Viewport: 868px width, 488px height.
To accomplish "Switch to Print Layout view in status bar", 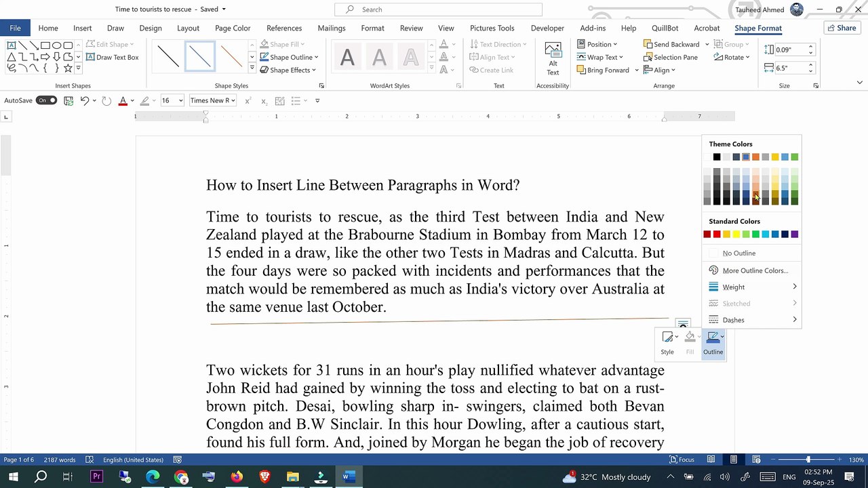I will [x=733, y=460].
